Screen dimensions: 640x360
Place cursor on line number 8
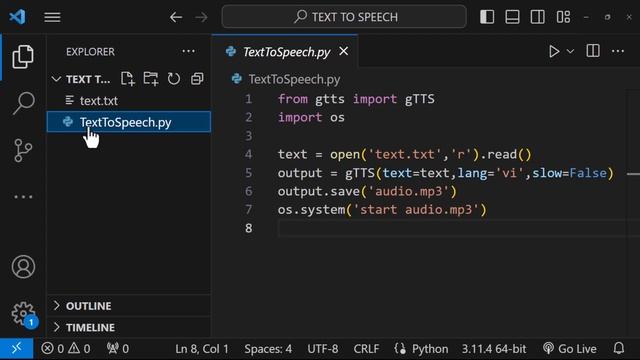(x=249, y=228)
